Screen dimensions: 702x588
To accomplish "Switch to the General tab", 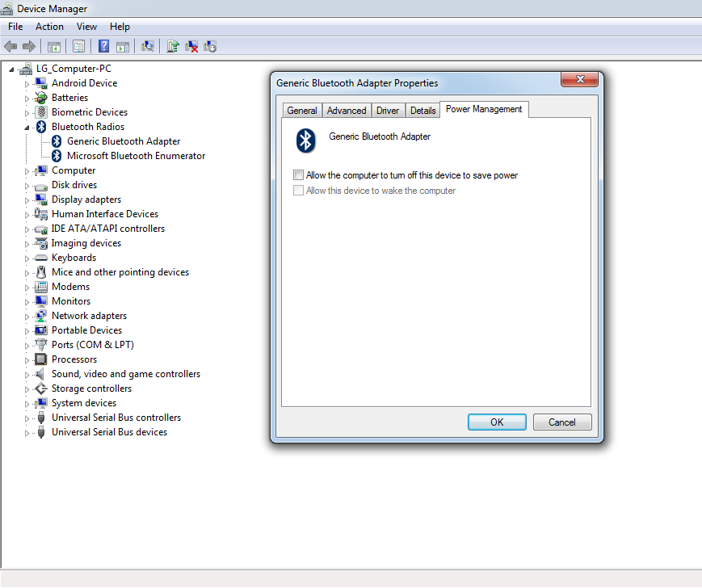I will point(302,111).
